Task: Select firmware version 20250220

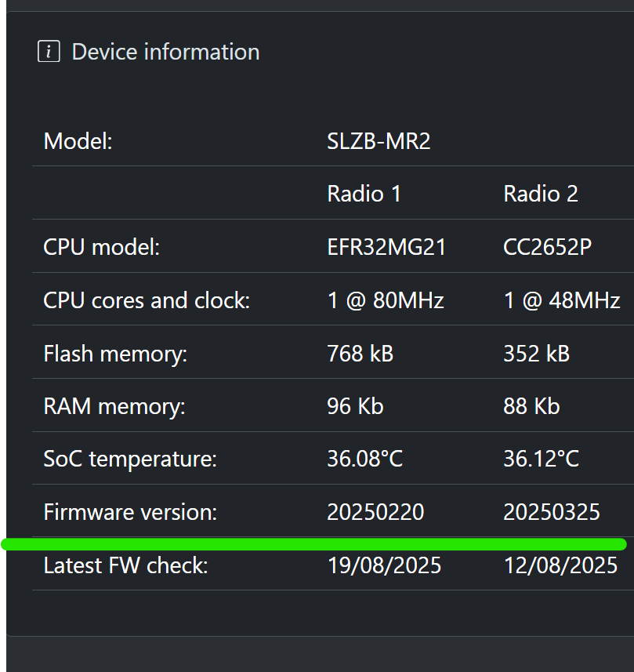Action: coord(375,512)
